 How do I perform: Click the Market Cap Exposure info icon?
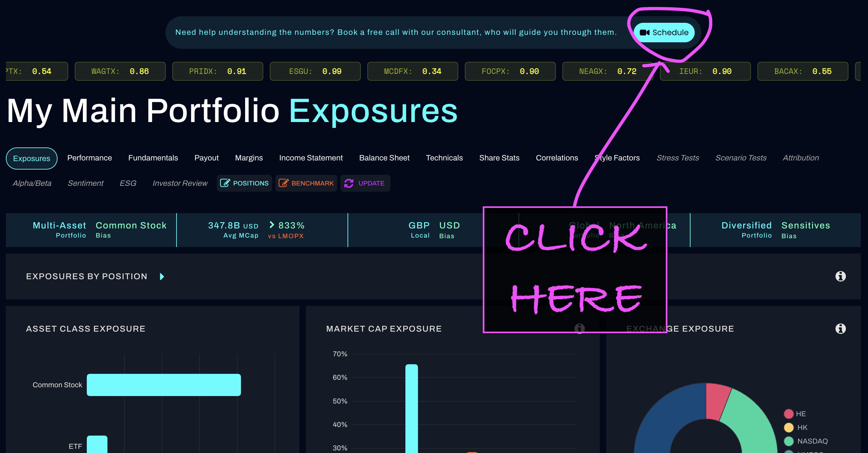(579, 328)
